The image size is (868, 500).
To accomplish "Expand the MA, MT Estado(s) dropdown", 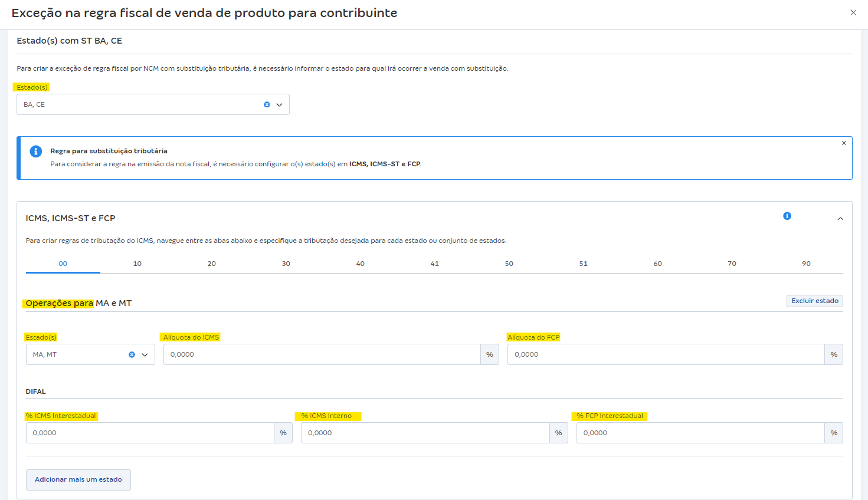I will point(145,354).
